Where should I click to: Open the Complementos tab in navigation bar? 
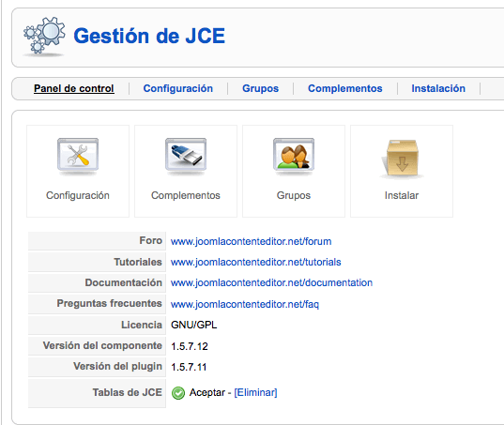(x=345, y=88)
